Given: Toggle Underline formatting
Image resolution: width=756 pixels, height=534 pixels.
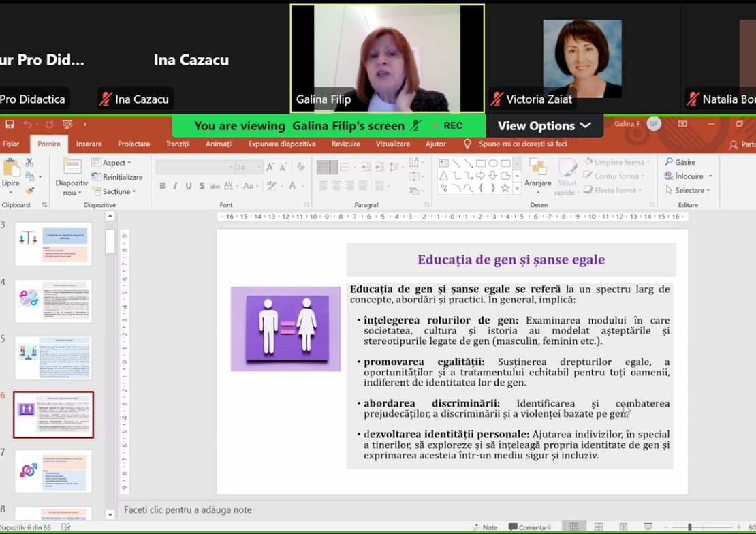Looking at the screenshot, I should coord(189,186).
